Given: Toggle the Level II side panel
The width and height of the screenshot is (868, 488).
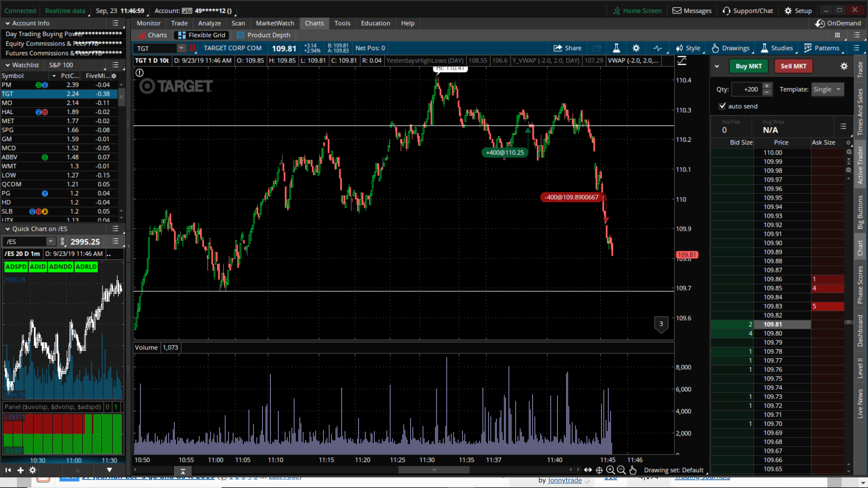Looking at the screenshot, I should (861, 368).
